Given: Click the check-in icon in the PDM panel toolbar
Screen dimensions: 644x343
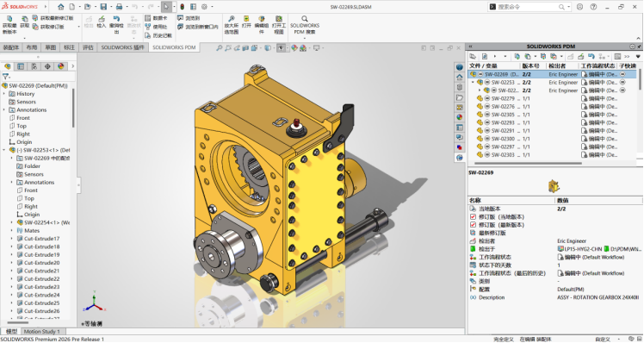Looking at the screenshot, I should tap(581, 56).
